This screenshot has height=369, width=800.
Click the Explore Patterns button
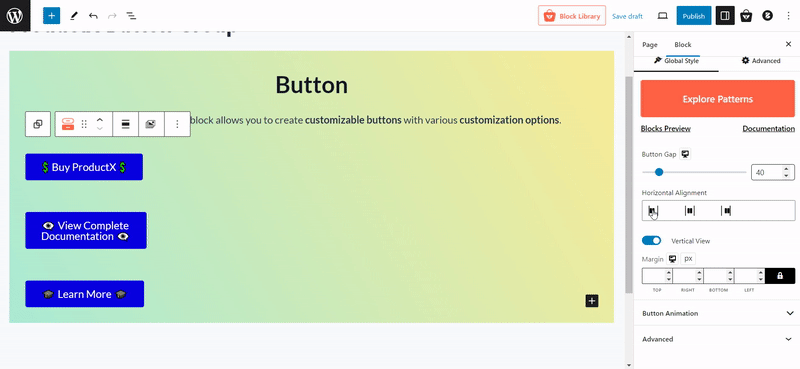[717, 99]
